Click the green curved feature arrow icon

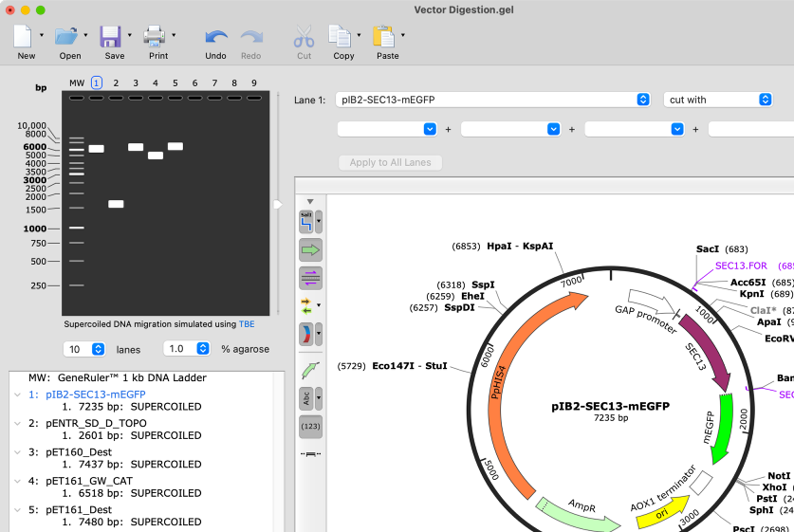pos(310,370)
